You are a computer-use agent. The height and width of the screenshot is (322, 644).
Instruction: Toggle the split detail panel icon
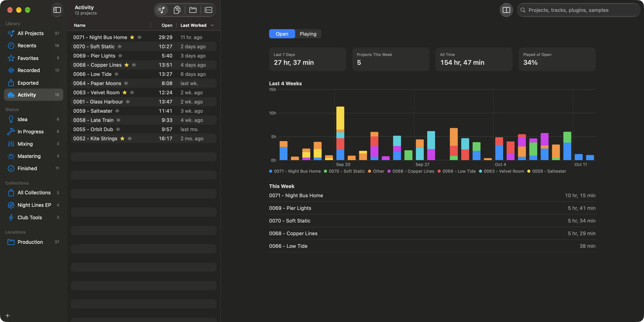click(506, 10)
